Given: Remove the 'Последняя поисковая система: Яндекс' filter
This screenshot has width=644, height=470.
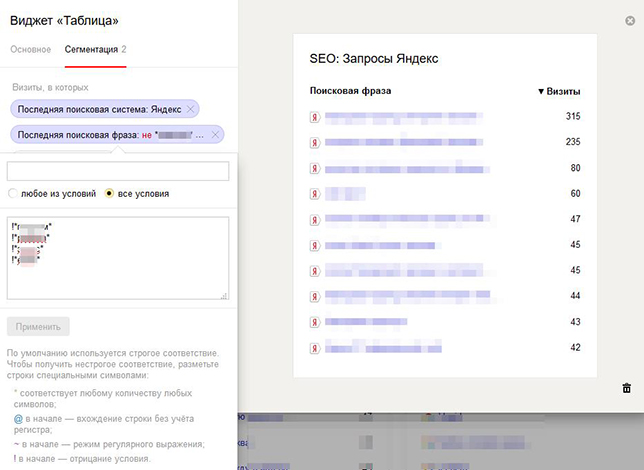Looking at the screenshot, I should click(190, 109).
